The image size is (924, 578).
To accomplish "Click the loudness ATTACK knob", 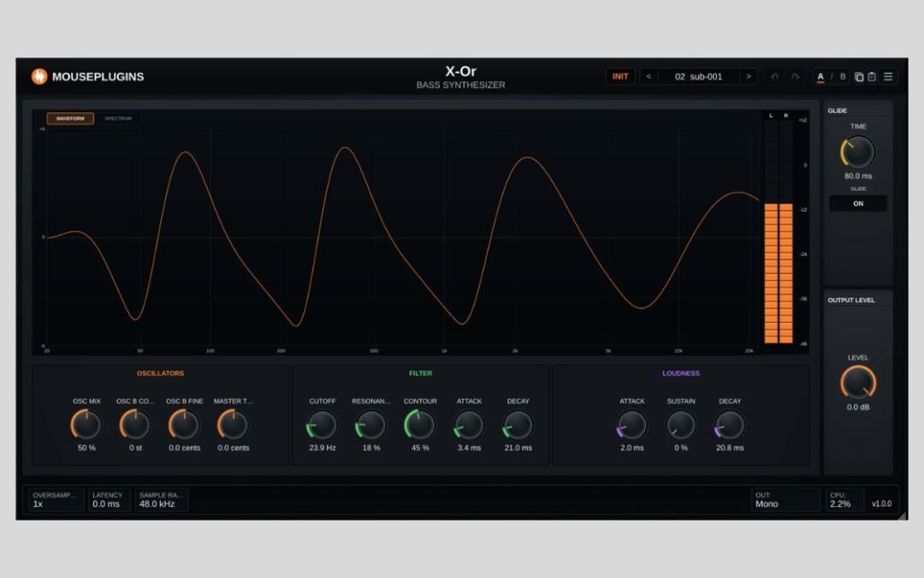I will tap(631, 425).
